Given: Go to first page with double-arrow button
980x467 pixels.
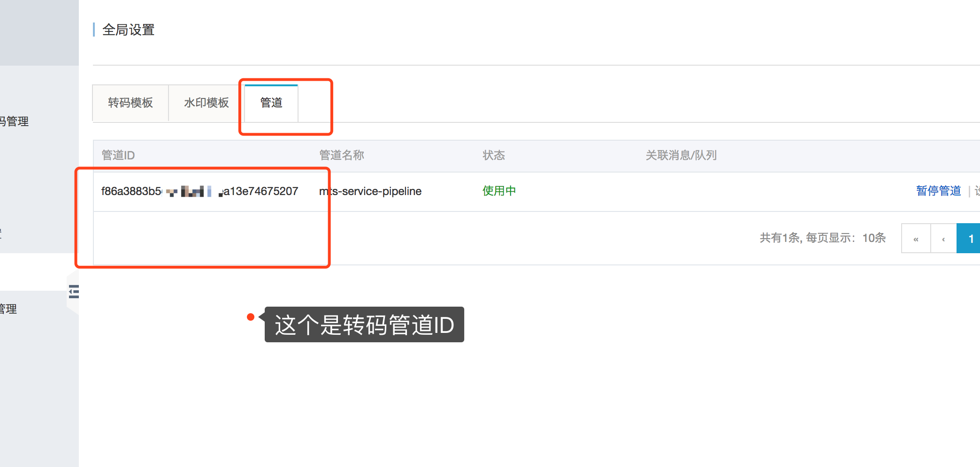Looking at the screenshot, I should (x=916, y=239).
